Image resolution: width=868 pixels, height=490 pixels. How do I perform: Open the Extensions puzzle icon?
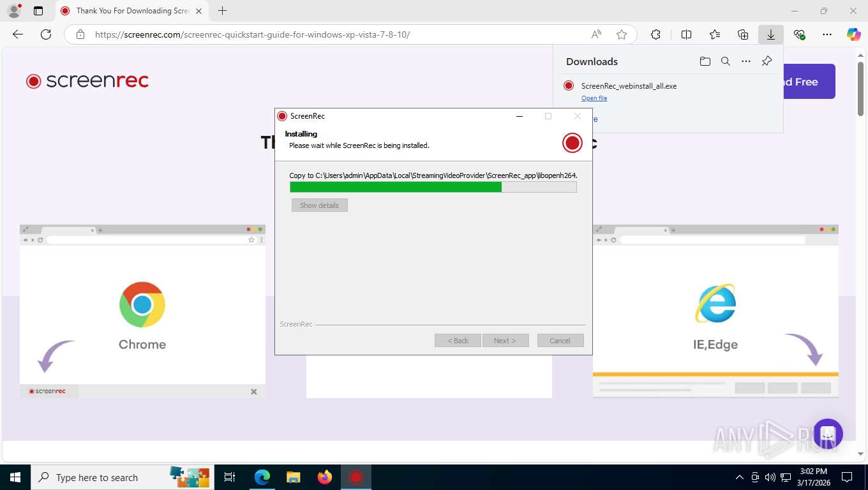[655, 34]
